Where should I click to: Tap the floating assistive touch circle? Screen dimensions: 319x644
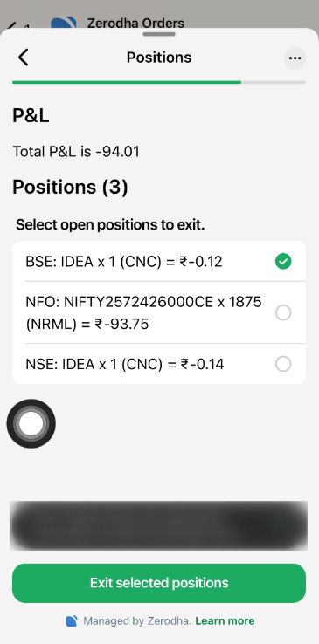[31, 423]
